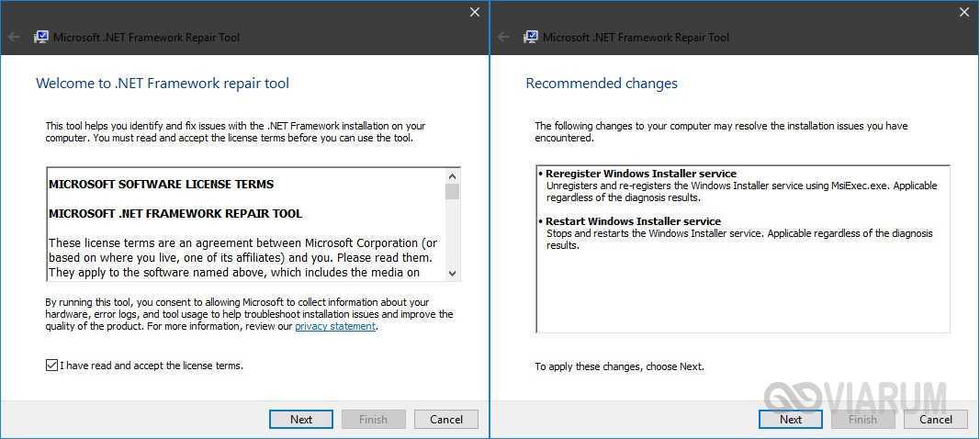Image resolution: width=980 pixels, height=439 pixels.
Task: Toggle 'I have read and accept the license terms'
Action: [51, 366]
